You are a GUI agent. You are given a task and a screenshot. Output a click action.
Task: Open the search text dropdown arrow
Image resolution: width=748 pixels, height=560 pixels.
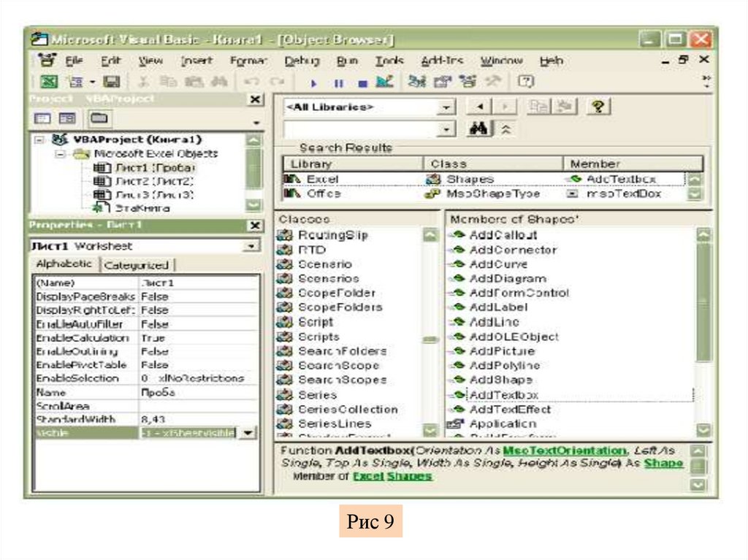[446, 129]
